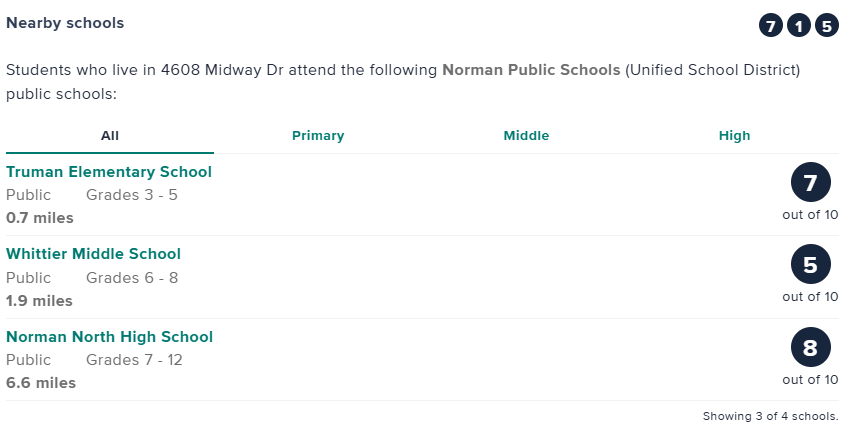This screenshot has height=424, width=845.
Task: Select the All schools tab
Action: pos(110,136)
